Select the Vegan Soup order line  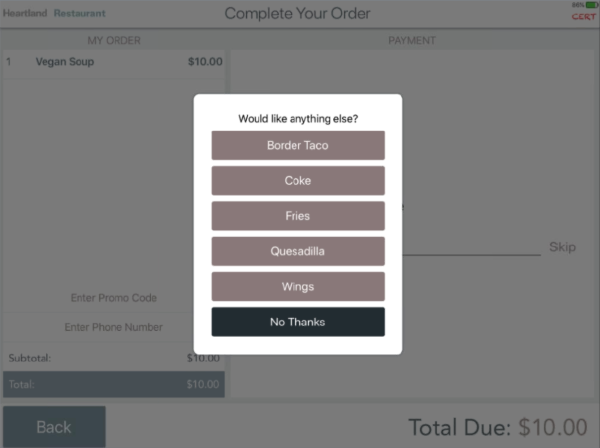[114, 61]
